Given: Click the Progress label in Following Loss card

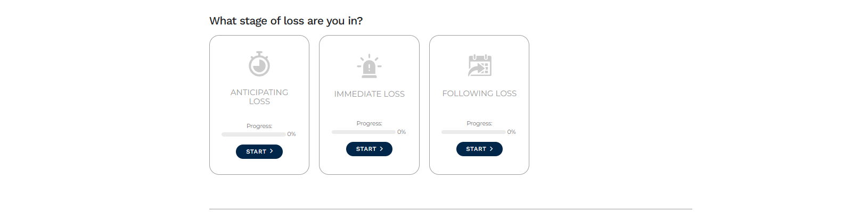Looking at the screenshot, I should (479, 123).
